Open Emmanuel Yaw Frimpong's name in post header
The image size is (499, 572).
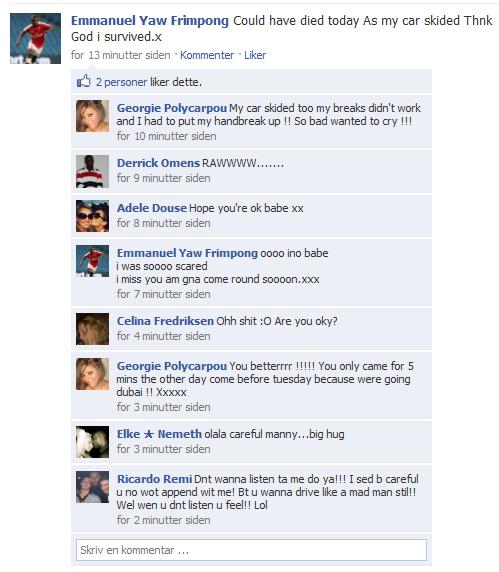pos(150,21)
